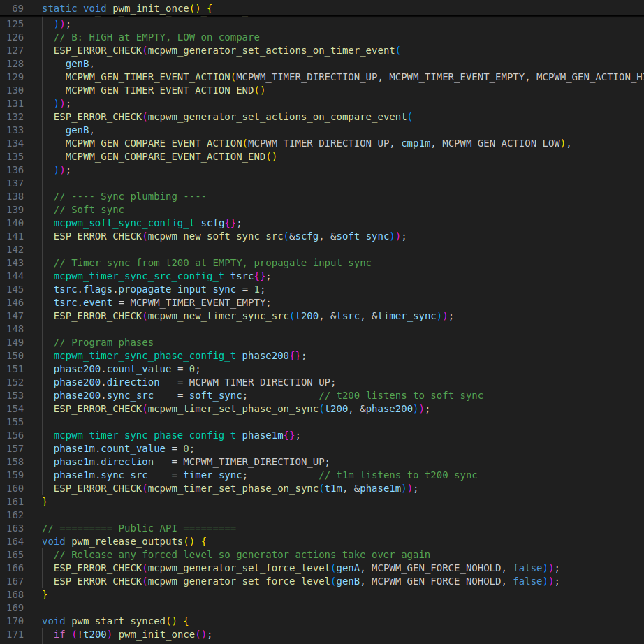The image size is (644, 644).
Task: Click 'phase1m.count_value' on line 157
Action: (109, 448)
